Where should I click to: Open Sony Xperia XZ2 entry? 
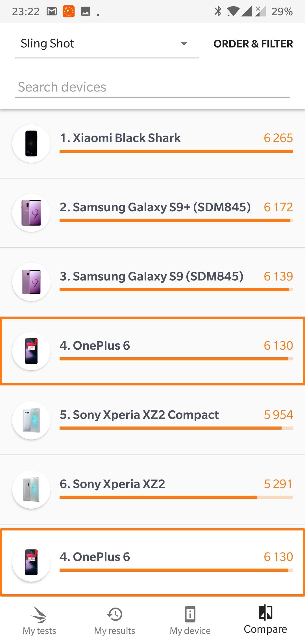pyautogui.click(x=112, y=484)
